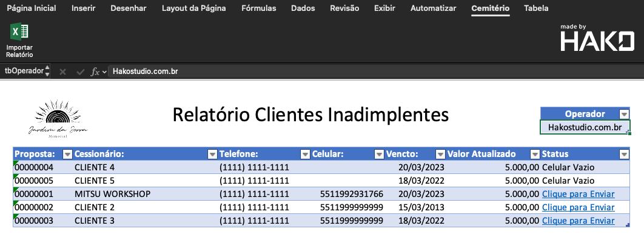Open the Automatizar ribbon tab
The image size is (644, 237).
point(434,8)
